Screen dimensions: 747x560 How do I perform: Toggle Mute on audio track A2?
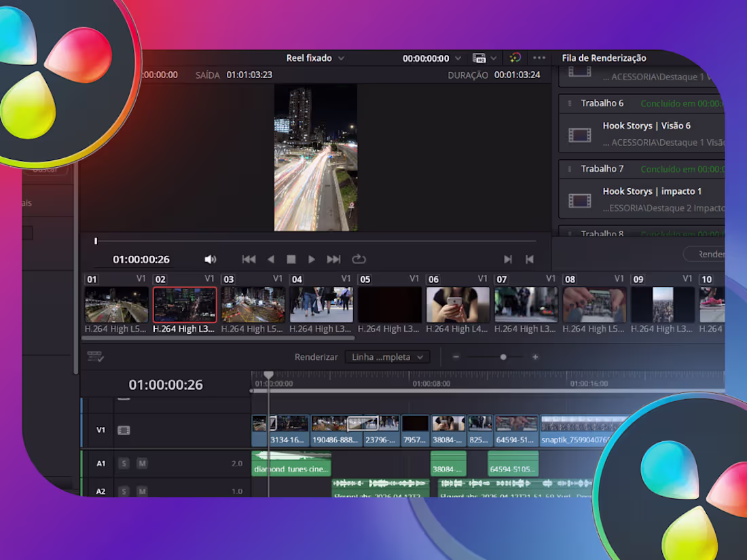click(142, 491)
